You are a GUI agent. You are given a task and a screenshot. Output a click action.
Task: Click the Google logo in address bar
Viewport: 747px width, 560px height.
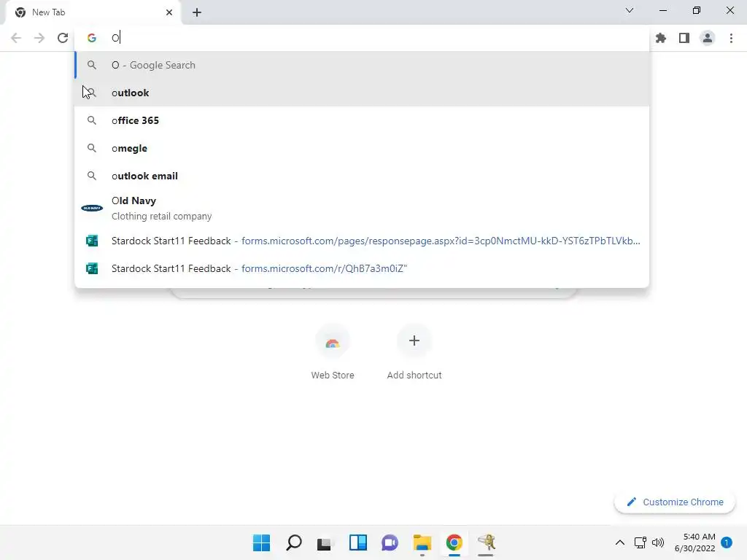coord(92,38)
